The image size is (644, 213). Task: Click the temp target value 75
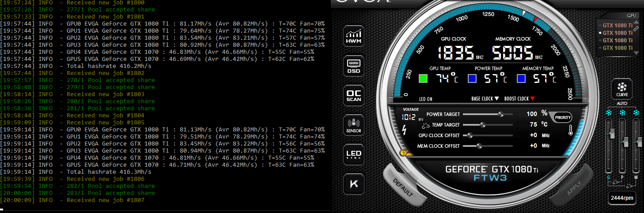click(534, 125)
